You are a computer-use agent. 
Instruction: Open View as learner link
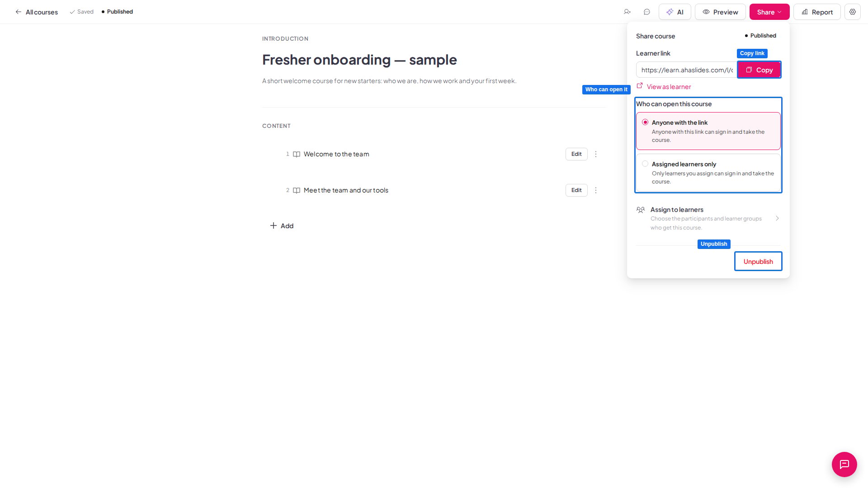click(669, 87)
